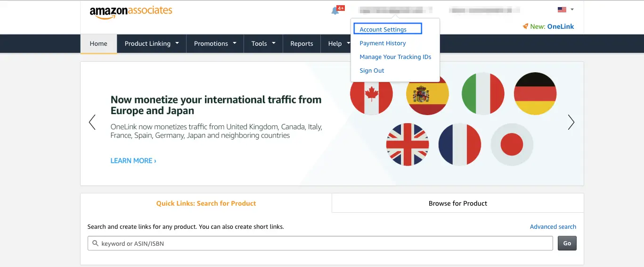Click the banner headline about international traffic
The height and width of the screenshot is (267, 644).
216,105
